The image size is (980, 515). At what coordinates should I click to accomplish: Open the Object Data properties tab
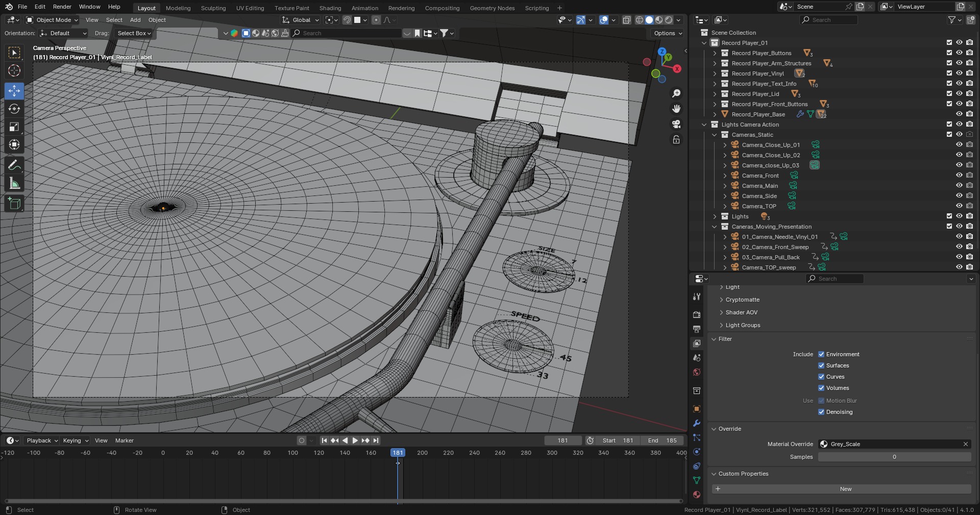pos(697,480)
